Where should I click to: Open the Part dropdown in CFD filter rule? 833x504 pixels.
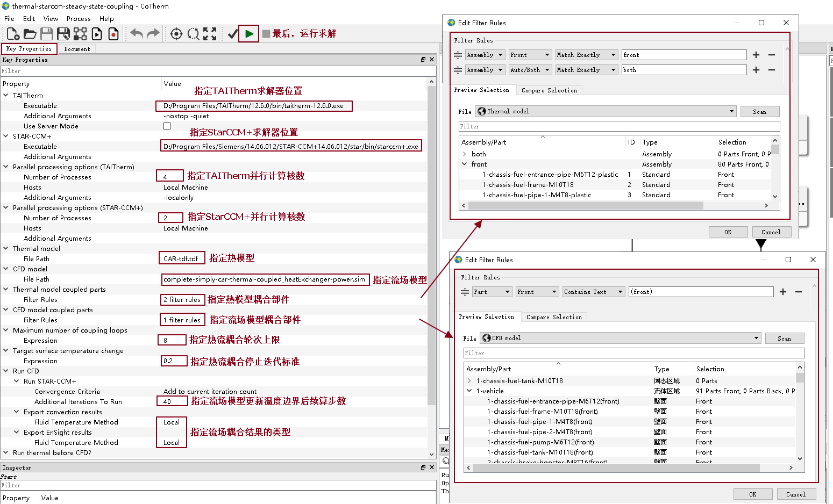tap(492, 292)
